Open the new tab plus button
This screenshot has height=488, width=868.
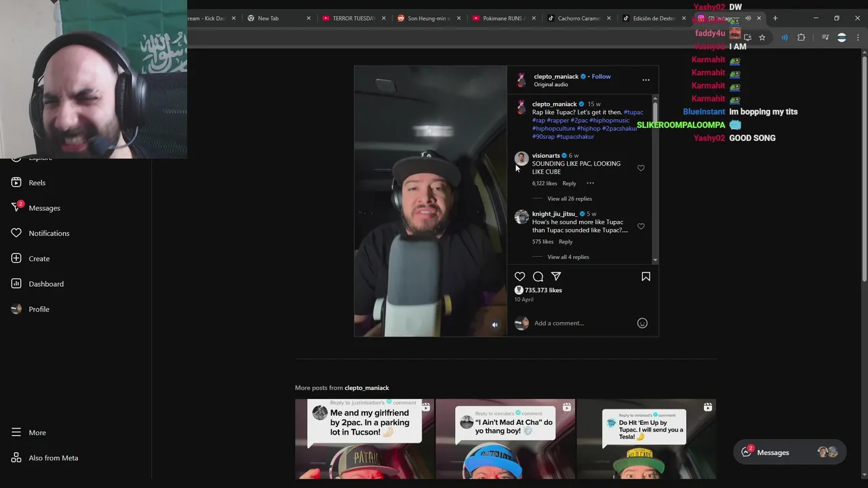pyautogui.click(x=775, y=18)
